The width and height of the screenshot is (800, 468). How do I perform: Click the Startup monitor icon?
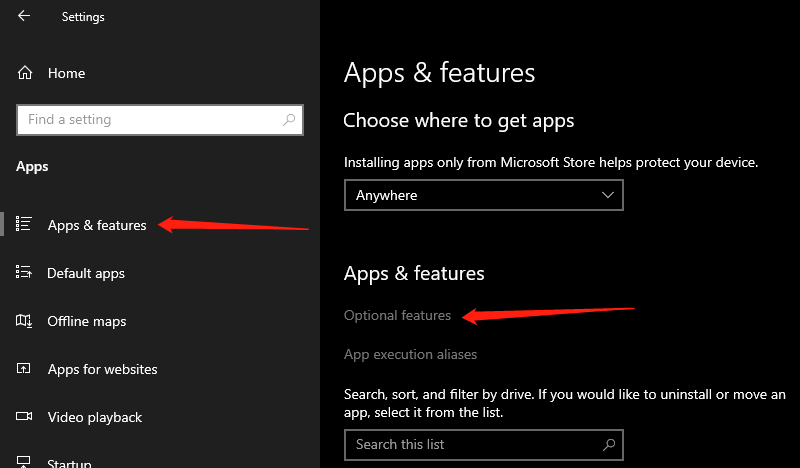click(23, 461)
